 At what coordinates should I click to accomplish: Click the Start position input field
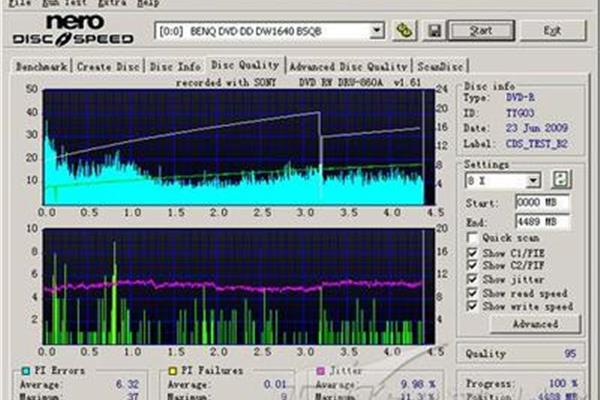[542, 202]
